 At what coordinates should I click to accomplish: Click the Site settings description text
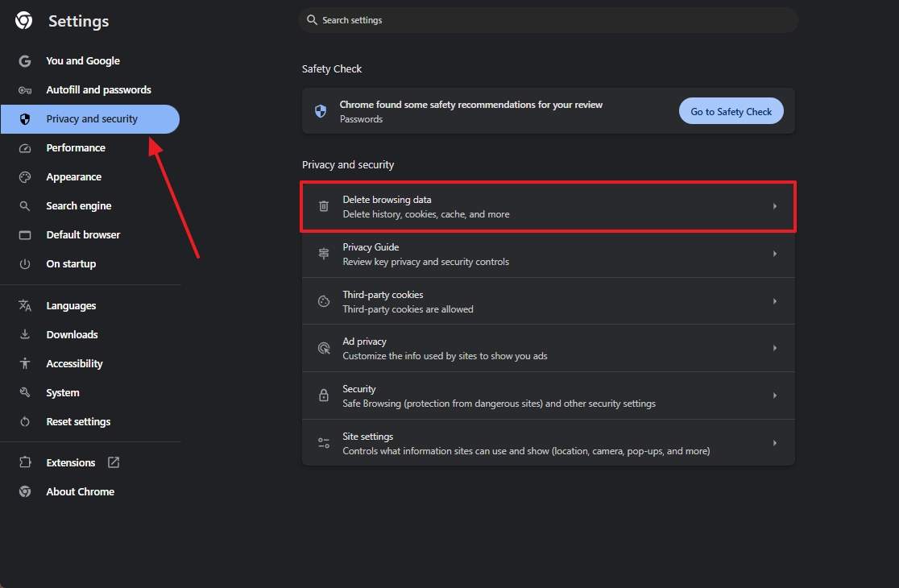pos(526,451)
